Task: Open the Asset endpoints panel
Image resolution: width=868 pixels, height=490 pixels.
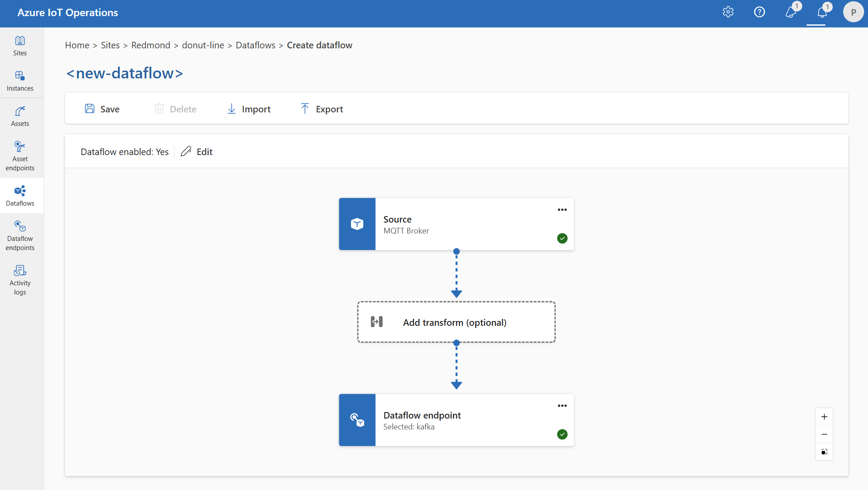Action: [x=20, y=157]
